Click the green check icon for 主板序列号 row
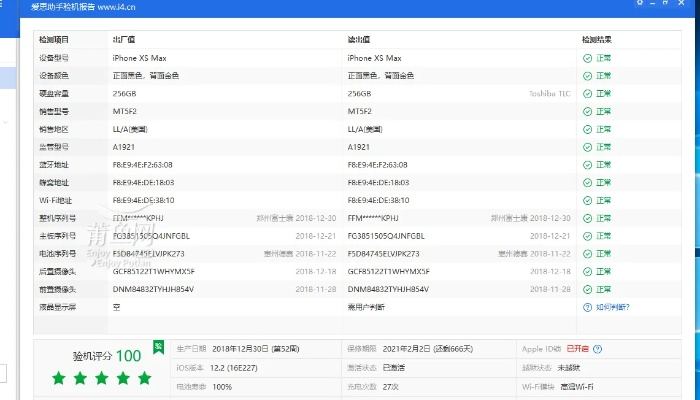The width and height of the screenshot is (700, 400). pos(588,236)
